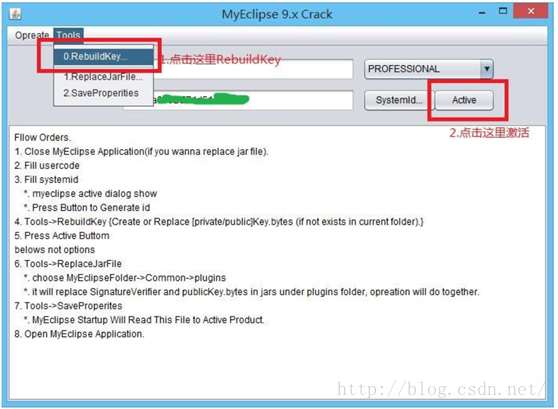Close the MyEclipse 9.x Crack window
The height and width of the screenshot is (409, 558).
[x=531, y=11]
